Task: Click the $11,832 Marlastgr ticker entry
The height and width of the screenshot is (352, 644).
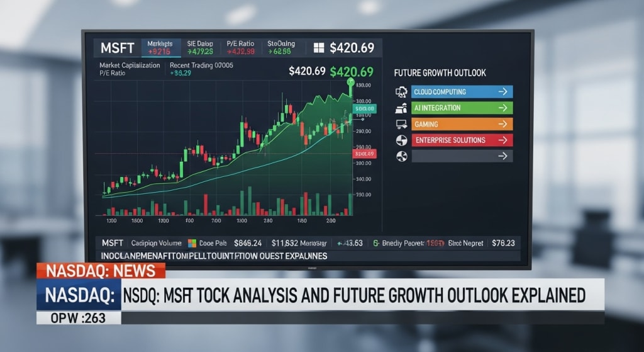Action: point(299,243)
